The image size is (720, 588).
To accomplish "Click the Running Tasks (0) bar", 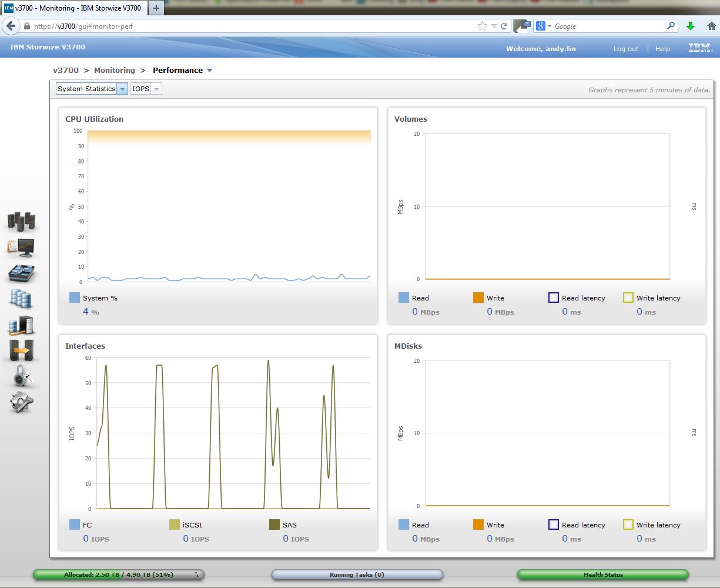I will [x=357, y=575].
